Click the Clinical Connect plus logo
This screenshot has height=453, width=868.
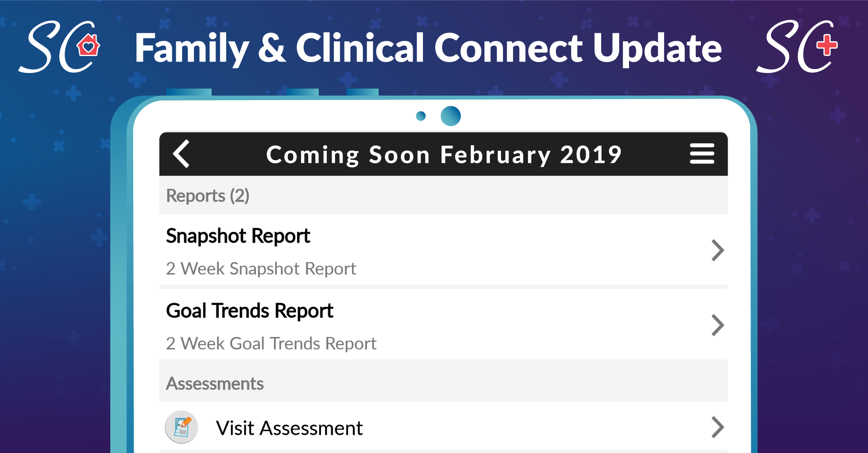click(x=797, y=47)
